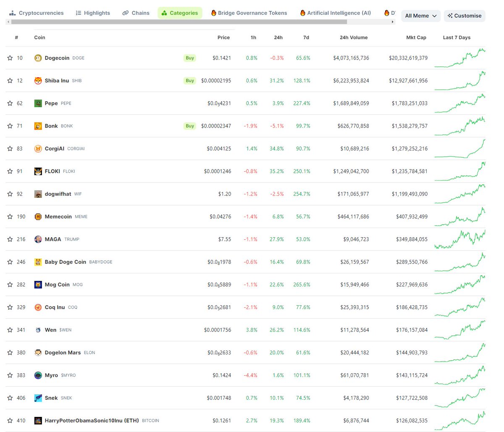This screenshot has height=432, width=504.
Task: Add Dogecoin to watchlist via star
Action: tap(9, 58)
